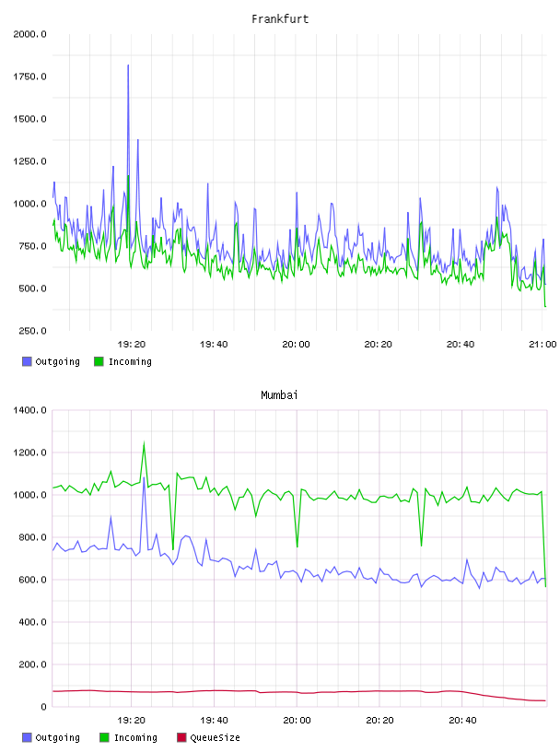Click the Outgoing label in Frankfurt legend

pos(57,361)
